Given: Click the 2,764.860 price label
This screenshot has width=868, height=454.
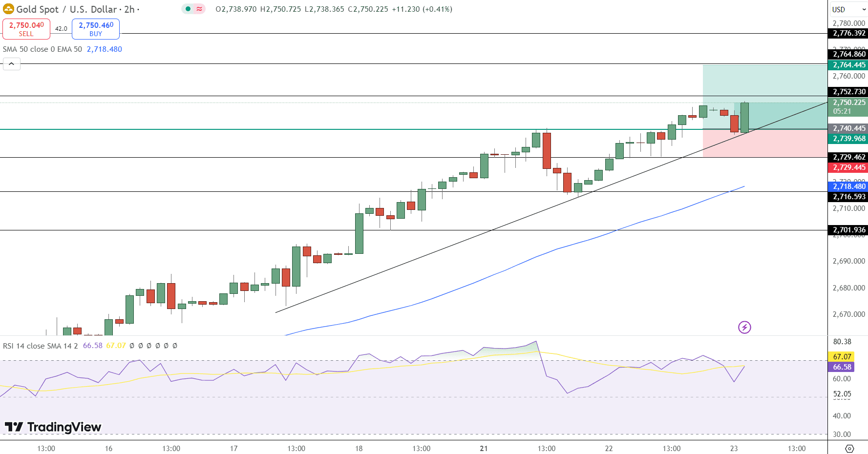Looking at the screenshot, I should (x=849, y=54).
